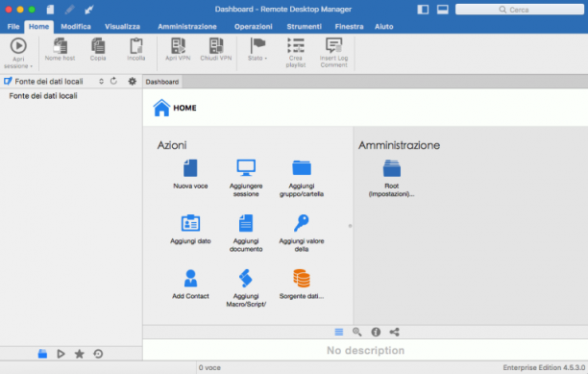Expand the Fonte dei dati locali selector
The height and width of the screenshot is (374, 588).
[x=101, y=81]
